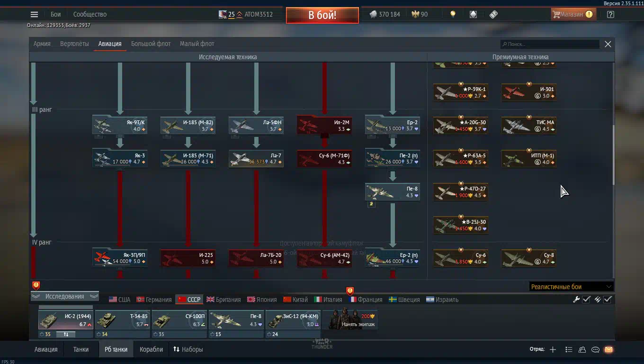
Task: Click the alert badge above Исследования
Action: point(36,285)
